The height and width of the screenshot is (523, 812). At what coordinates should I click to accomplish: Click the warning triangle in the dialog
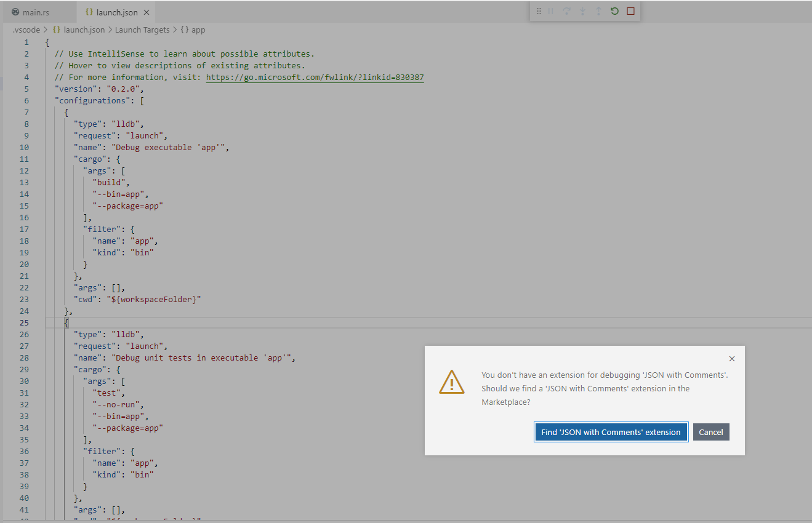452,382
